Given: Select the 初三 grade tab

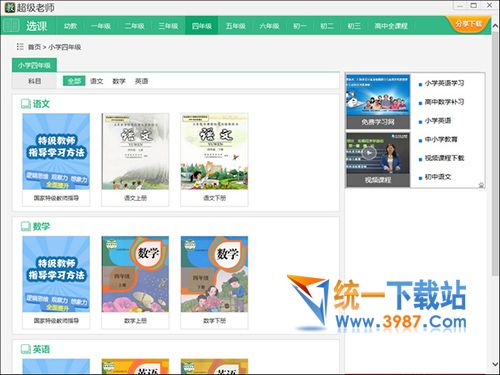Looking at the screenshot, I should click(x=354, y=26).
